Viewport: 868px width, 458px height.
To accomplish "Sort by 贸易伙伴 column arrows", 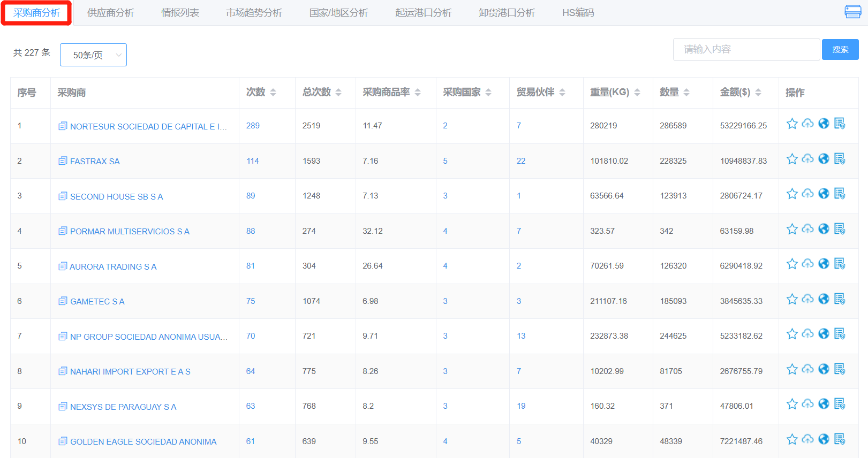I will point(562,93).
